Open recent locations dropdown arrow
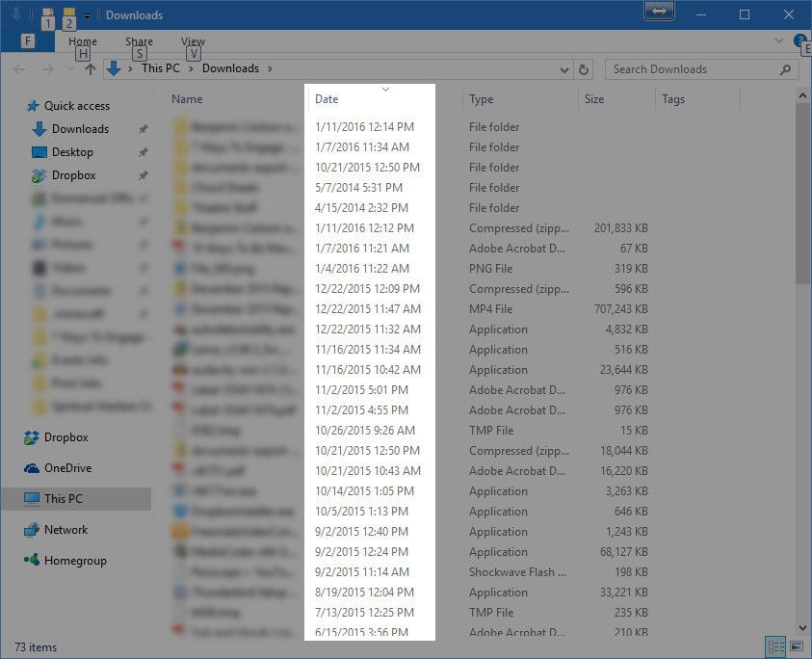The height and width of the screenshot is (659, 812). click(71, 69)
